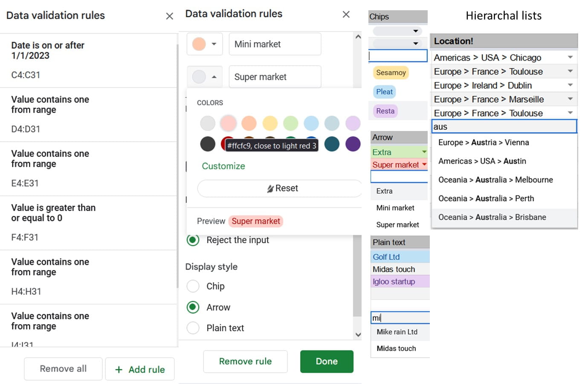Choose the dark purple color swatch

[x=353, y=144]
